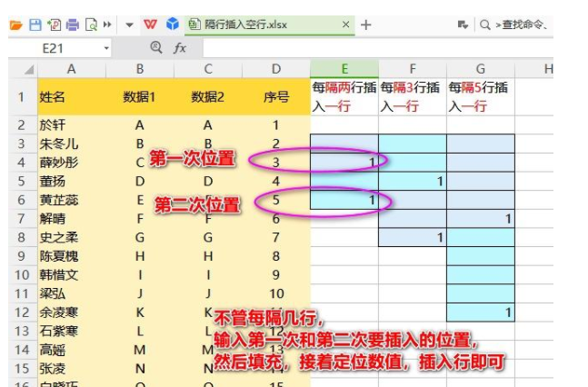The height and width of the screenshot is (387, 588).
Task: Click the Export to PDF icon
Action: (x=54, y=25)
